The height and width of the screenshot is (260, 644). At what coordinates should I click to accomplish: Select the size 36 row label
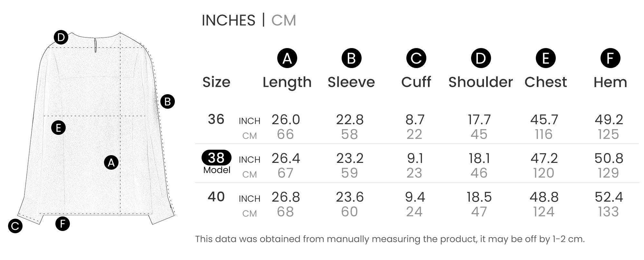tap(216, 119)
